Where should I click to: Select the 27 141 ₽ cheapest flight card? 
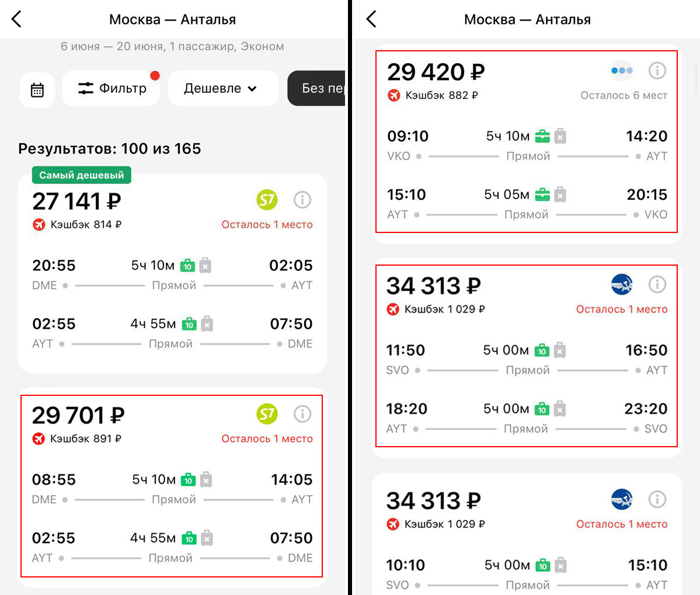click(x=172, y=273)
